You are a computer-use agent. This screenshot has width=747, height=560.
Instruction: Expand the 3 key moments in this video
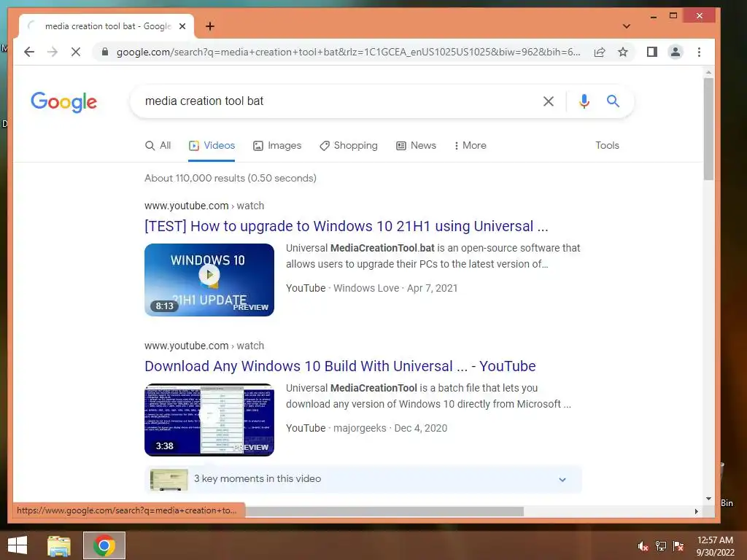(363, 479)
